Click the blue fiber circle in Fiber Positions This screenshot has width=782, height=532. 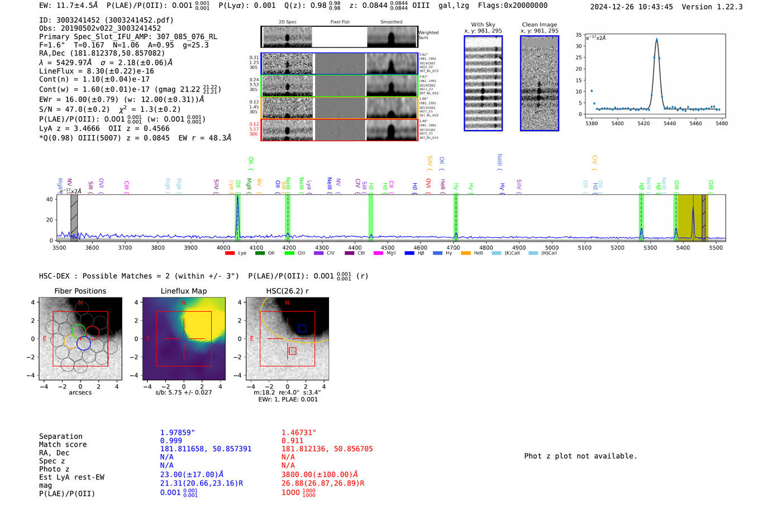tap(84, 343)
